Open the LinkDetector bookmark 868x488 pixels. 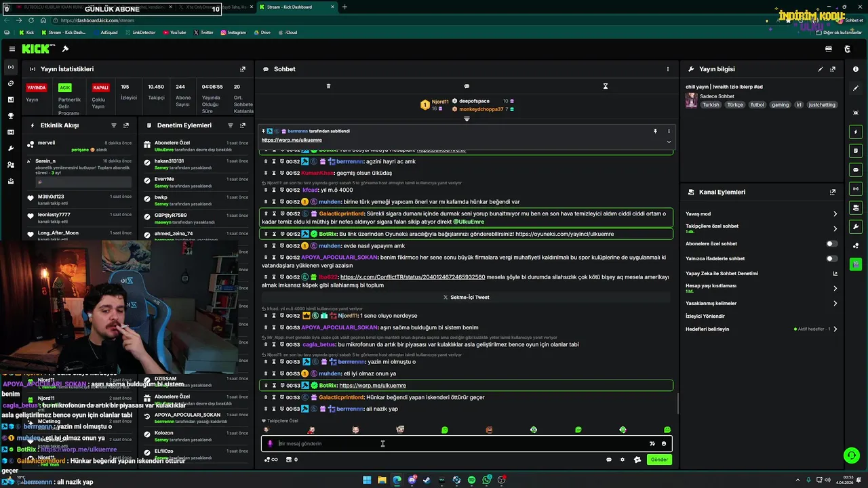tap(140, 33)
